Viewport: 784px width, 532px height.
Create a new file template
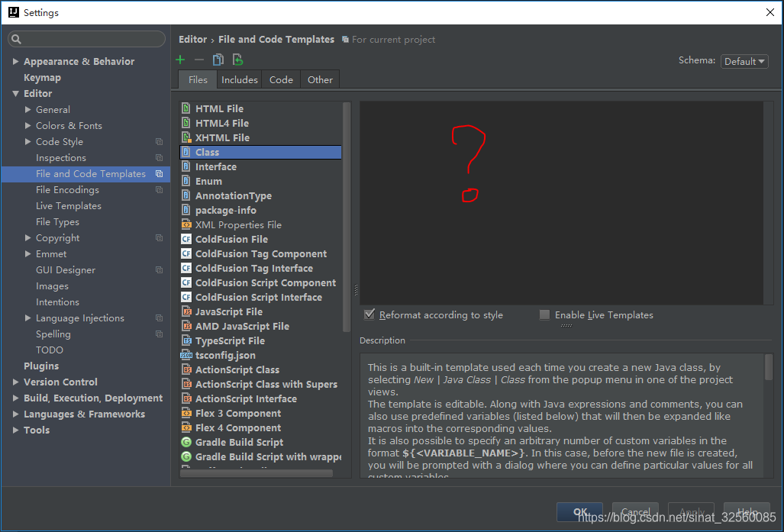tap(180, 59)
